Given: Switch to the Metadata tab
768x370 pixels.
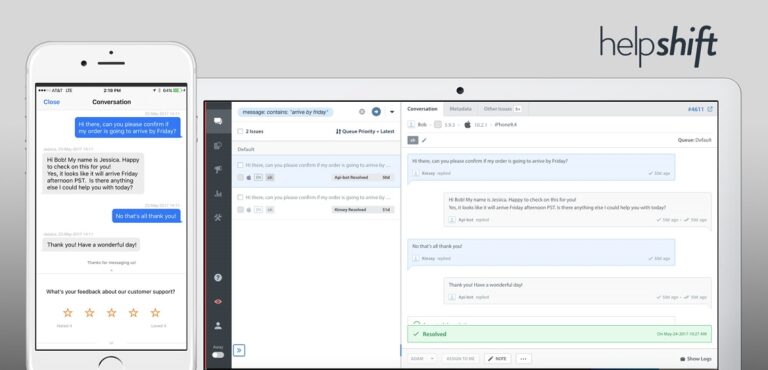Looking at the screenshot, I should [460, 109].
